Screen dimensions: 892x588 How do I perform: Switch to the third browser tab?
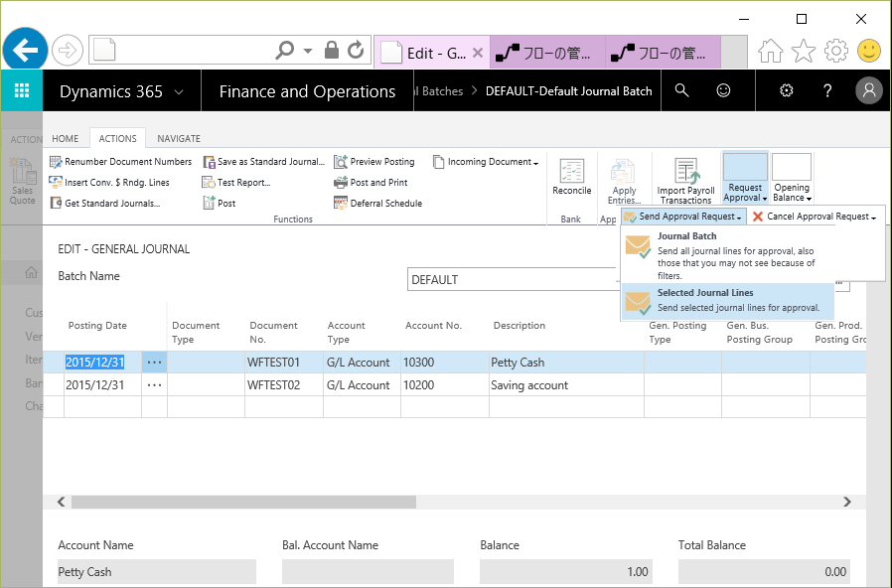(x=663, y=53)
